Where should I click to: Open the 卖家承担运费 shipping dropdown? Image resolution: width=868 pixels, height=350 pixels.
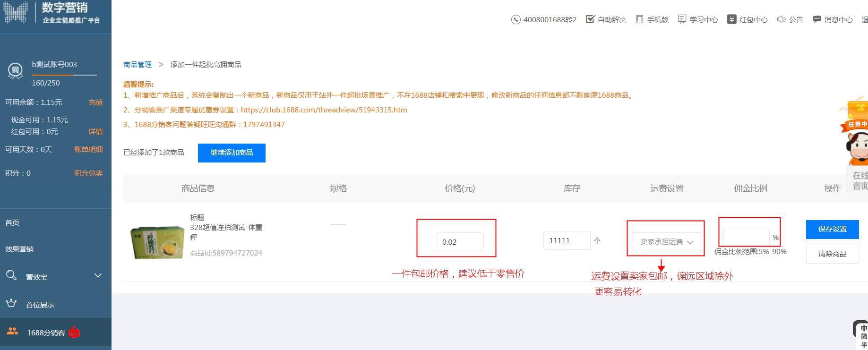pos(667,241)
